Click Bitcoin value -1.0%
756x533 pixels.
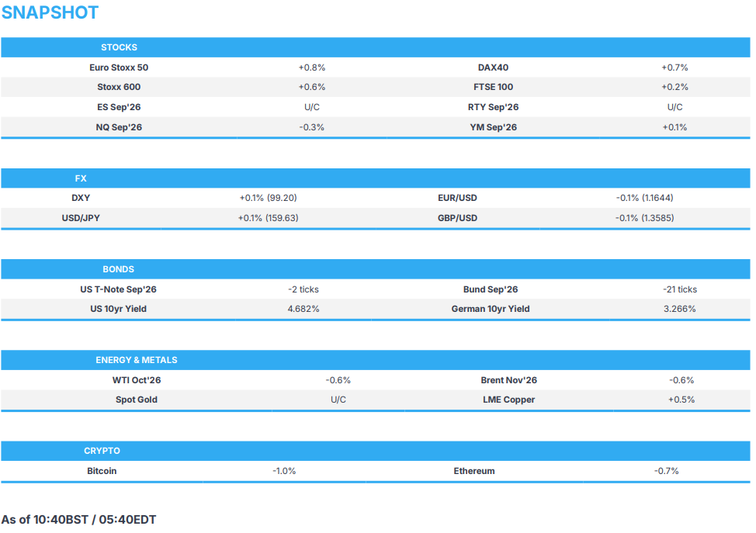click(284, 471)
